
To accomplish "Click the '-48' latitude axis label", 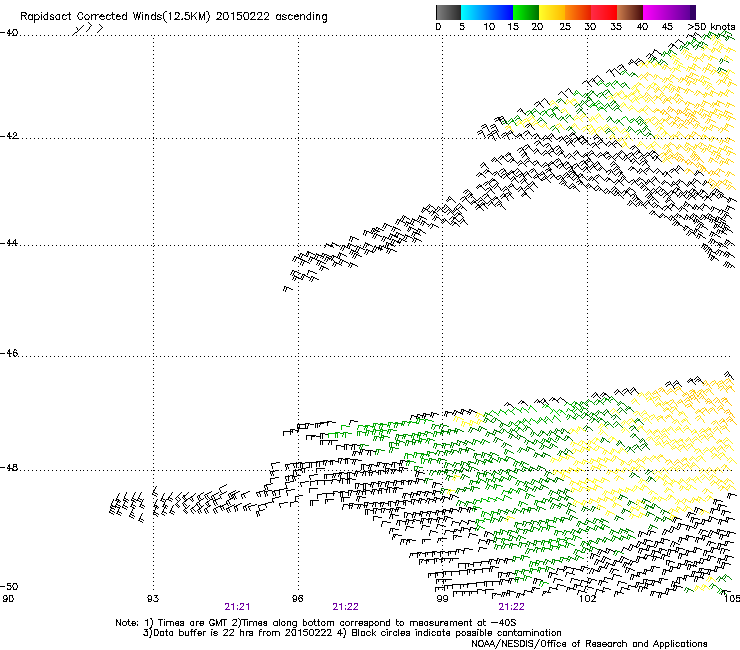I will (9, 468).
